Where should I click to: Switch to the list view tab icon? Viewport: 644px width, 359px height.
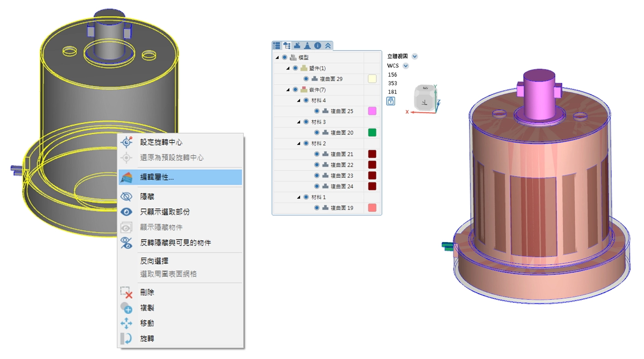[x=276, y=46]
